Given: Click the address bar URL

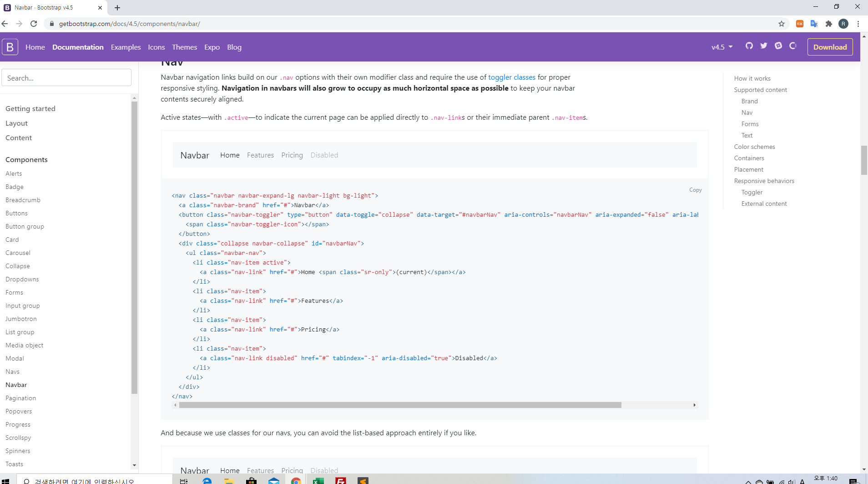Looking at the screenshot, I should [x=130, y=24].
